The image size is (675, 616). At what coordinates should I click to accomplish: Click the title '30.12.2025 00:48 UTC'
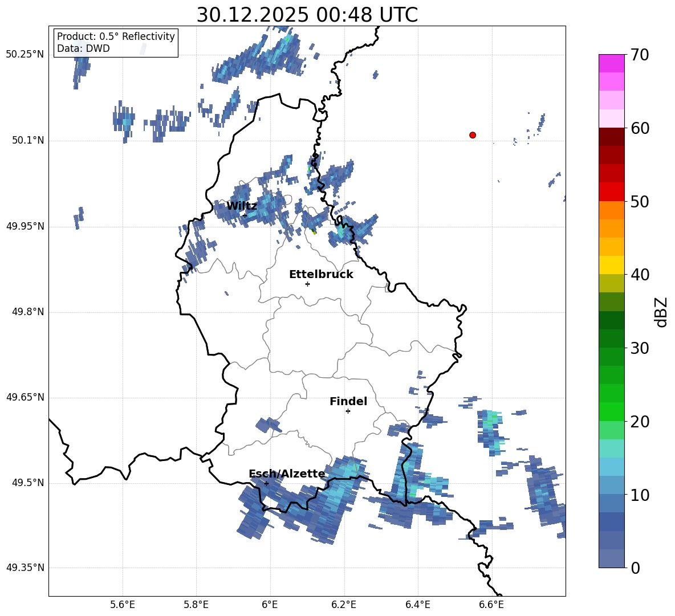pyautogui.click(x=307, y=15)
